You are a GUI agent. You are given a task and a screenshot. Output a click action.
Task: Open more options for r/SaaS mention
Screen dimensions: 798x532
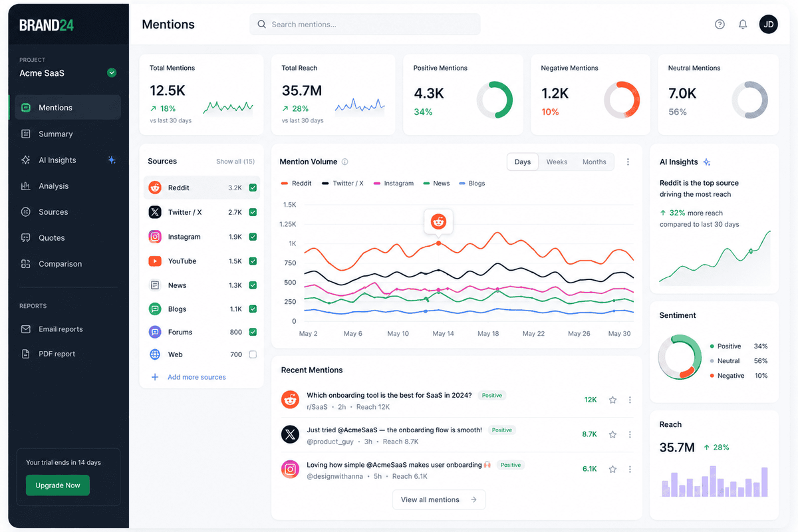(630, 400)
